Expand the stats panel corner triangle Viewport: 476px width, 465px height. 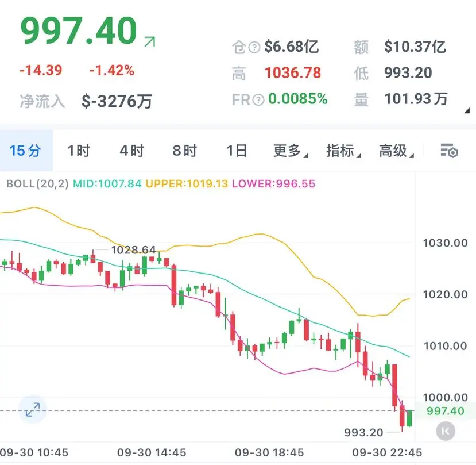point(467,110)
